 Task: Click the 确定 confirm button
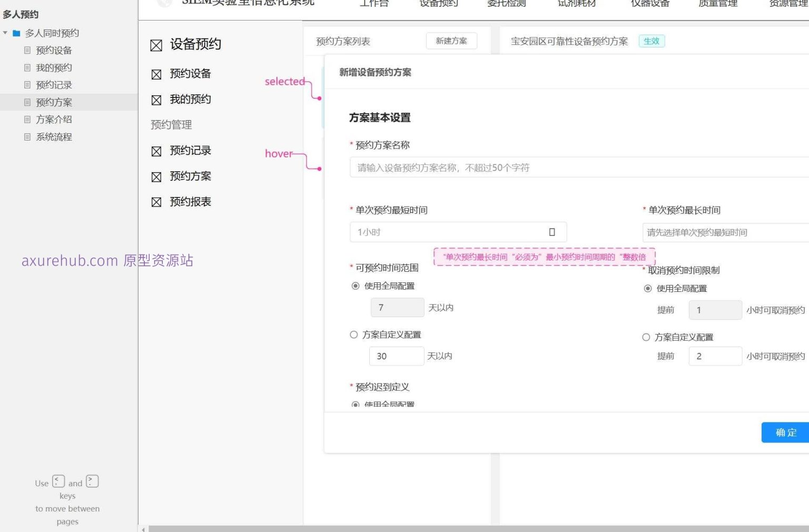785,432
